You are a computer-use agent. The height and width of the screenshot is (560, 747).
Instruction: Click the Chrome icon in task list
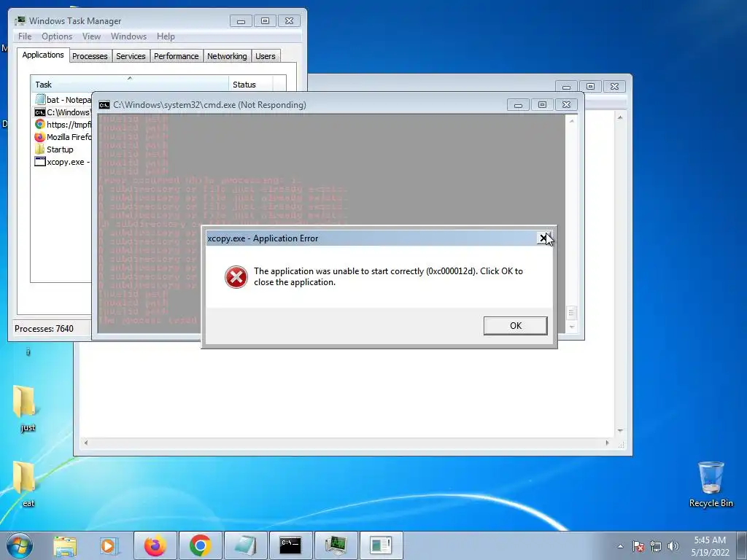coord(40,124)
